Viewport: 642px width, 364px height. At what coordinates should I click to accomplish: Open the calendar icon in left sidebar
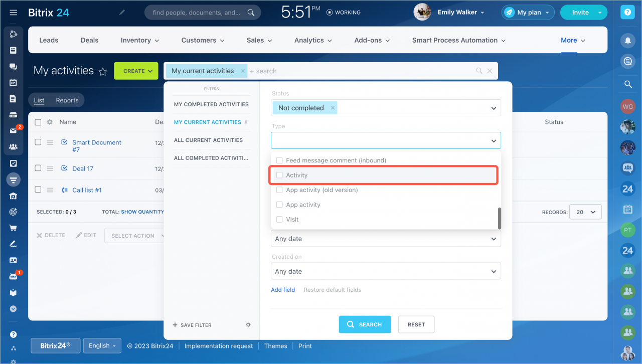coord(14,83)
